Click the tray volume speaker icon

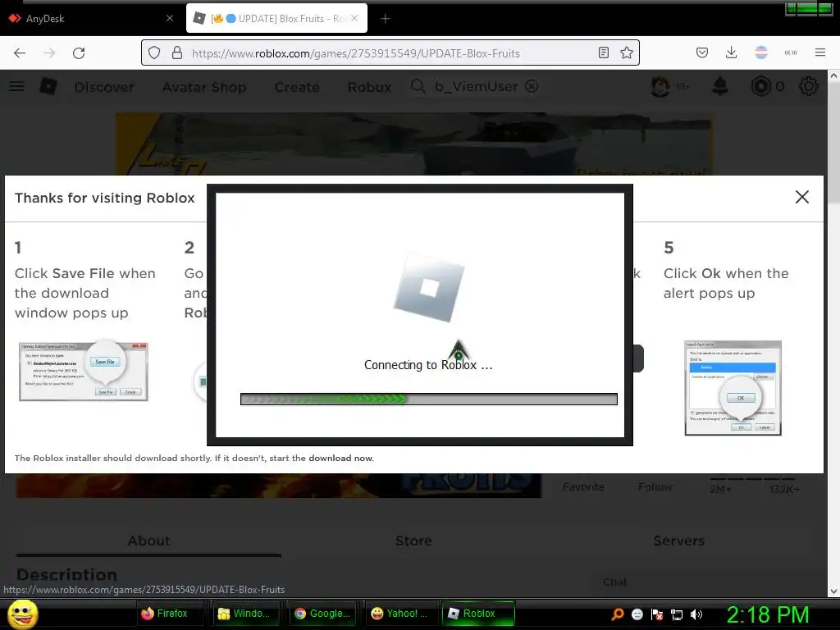coord(696,614)
